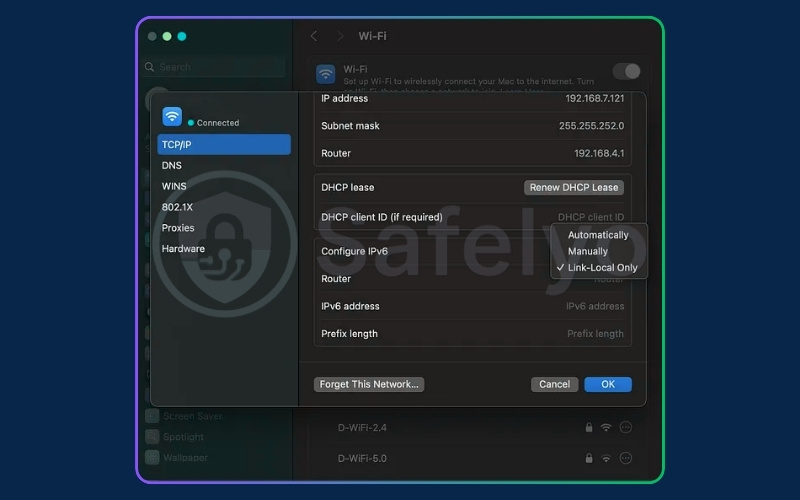Click the DHCP client ID field
This screenshot has height=500, width=800.
(x=590, y=217)
